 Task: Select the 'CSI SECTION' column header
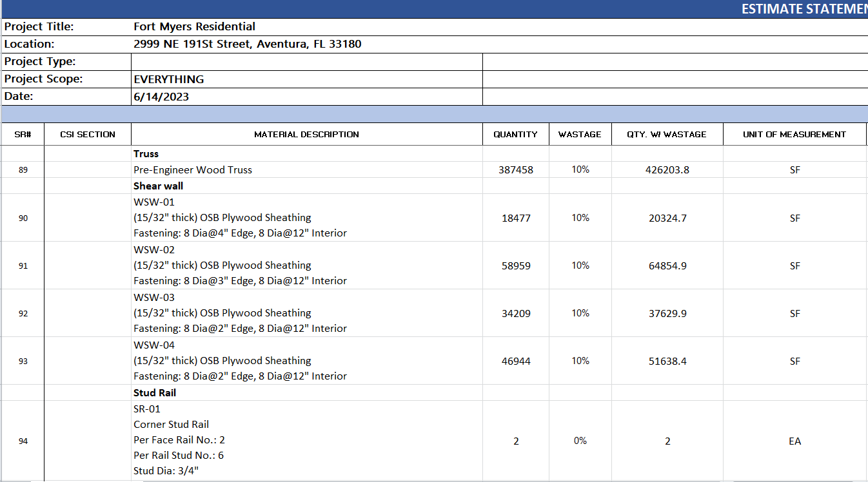tap(88, 134)
